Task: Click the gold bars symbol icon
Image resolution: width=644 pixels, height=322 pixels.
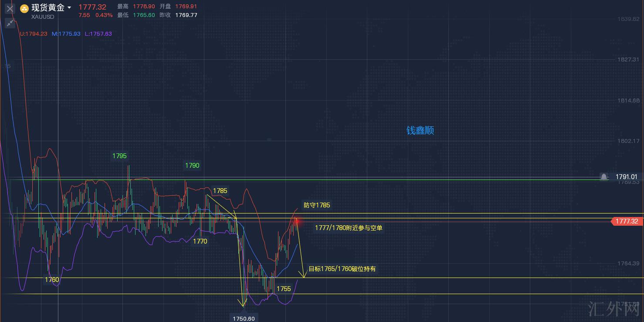Action: tap(24, 8)
